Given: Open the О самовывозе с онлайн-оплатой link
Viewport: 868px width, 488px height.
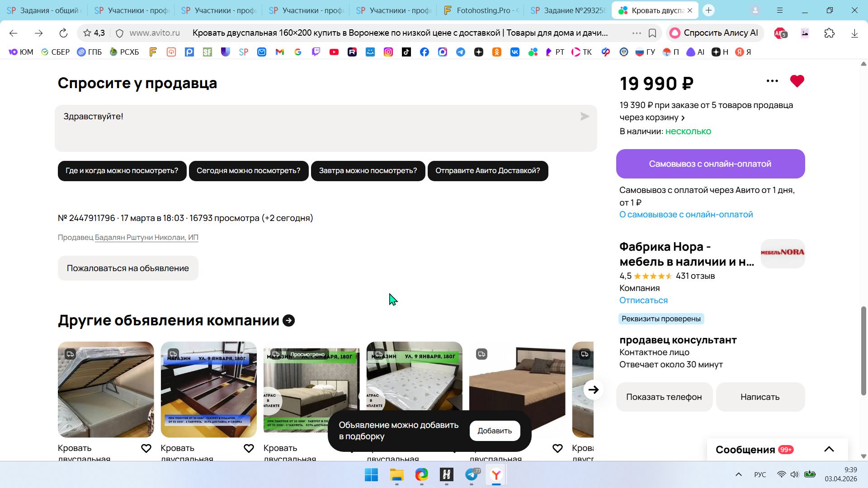Looking at the screenshot, I should tap(686, 215).
